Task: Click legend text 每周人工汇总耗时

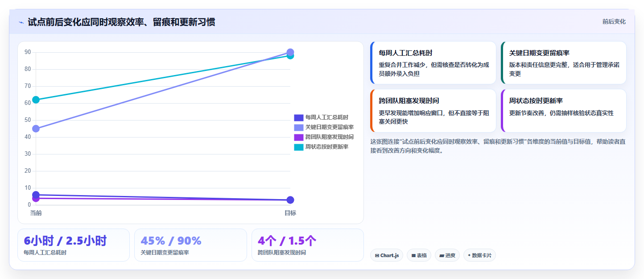Action: click(327, 117)
